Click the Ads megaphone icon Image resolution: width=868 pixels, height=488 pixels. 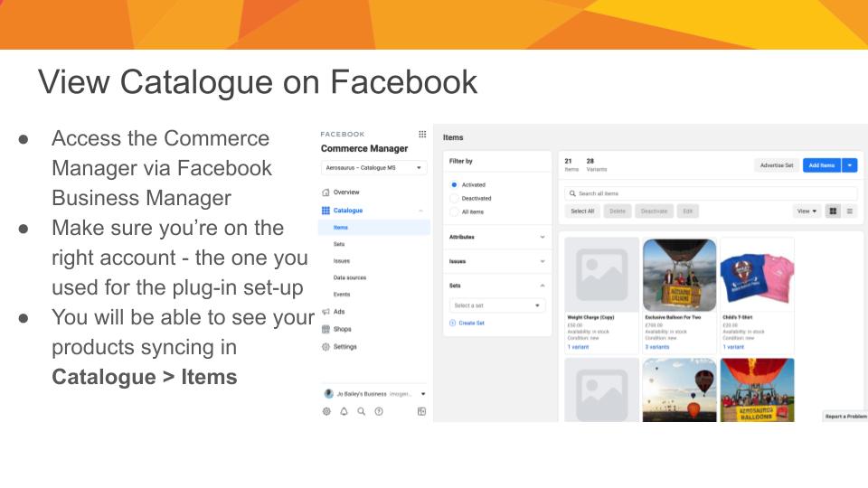pyautogui.click(x=325, y=312)
